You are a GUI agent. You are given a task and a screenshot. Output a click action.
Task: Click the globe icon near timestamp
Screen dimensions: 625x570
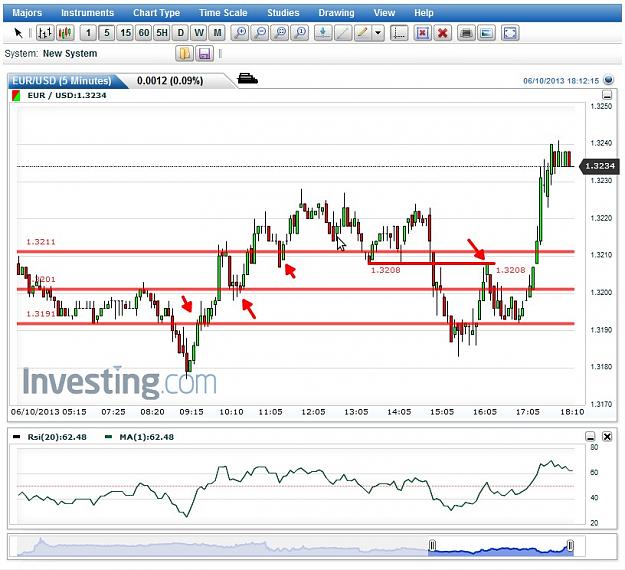point(608,80)
